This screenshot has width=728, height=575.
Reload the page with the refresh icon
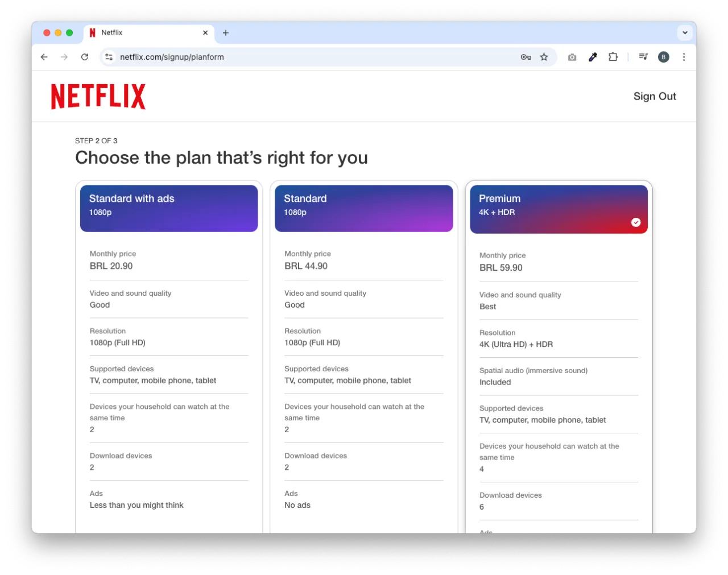pos(85,57)
